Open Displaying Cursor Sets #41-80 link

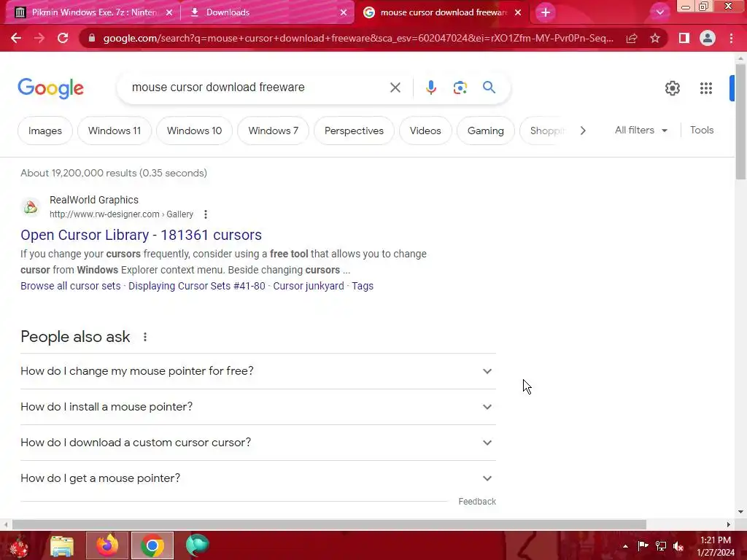click(x=197, y=286)
